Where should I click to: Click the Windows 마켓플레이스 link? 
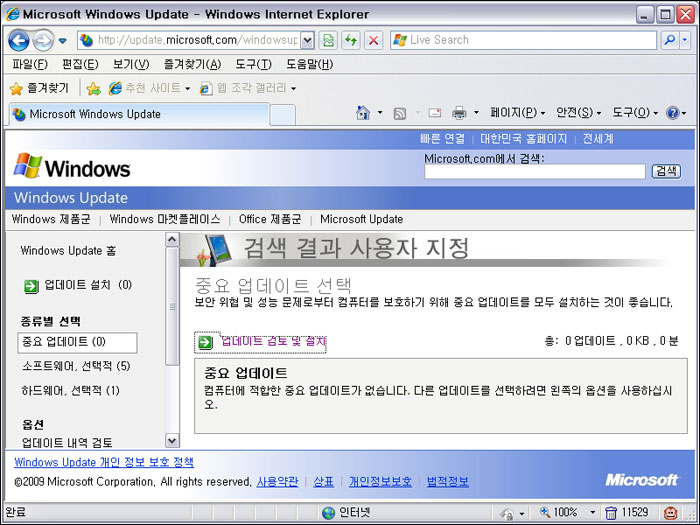pyautogui.click(x=165, y=219)
